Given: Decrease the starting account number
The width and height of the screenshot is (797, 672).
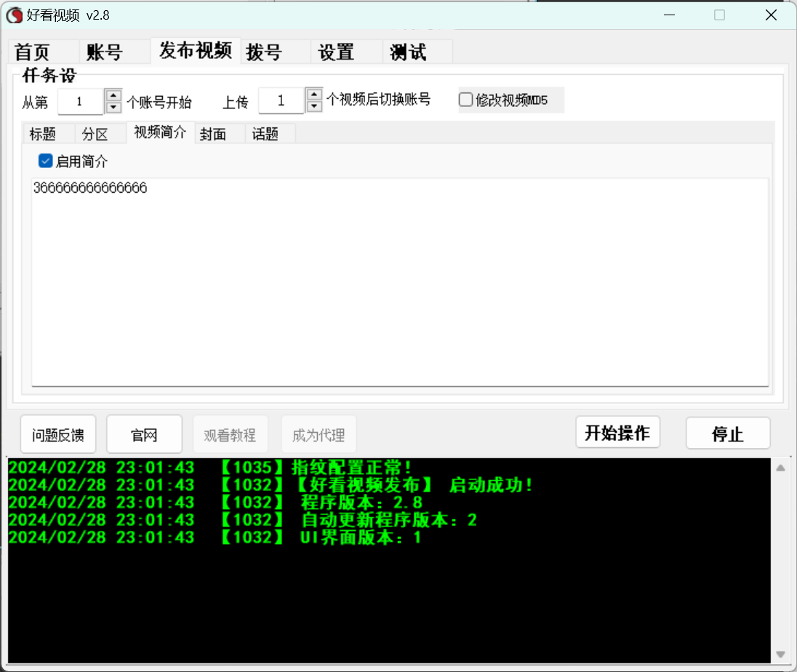Looking at the screenshot, I should tap(113, 107).
